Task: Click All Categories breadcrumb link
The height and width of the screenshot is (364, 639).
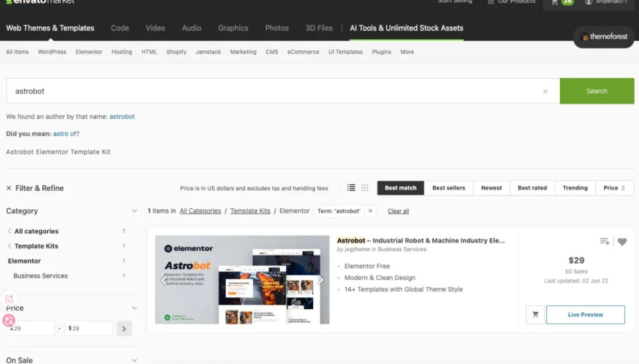Action: coord(200,211)
